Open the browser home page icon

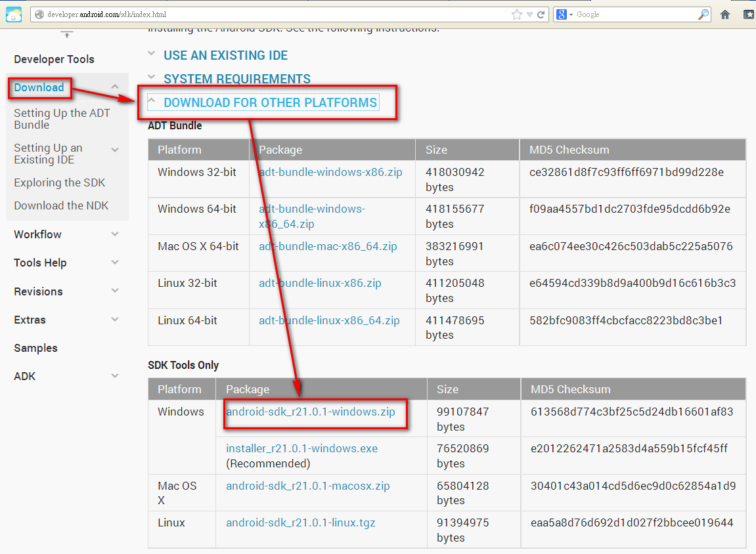pyautogui.click(x=725, y=14)
